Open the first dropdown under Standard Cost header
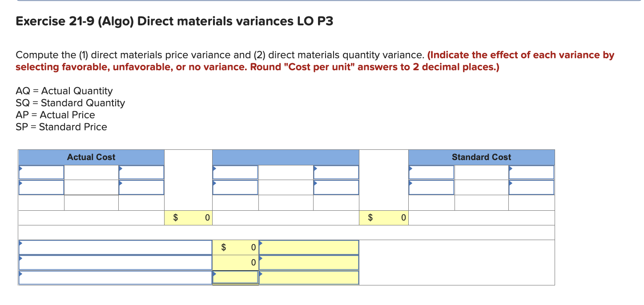 [x=431, y=172]
